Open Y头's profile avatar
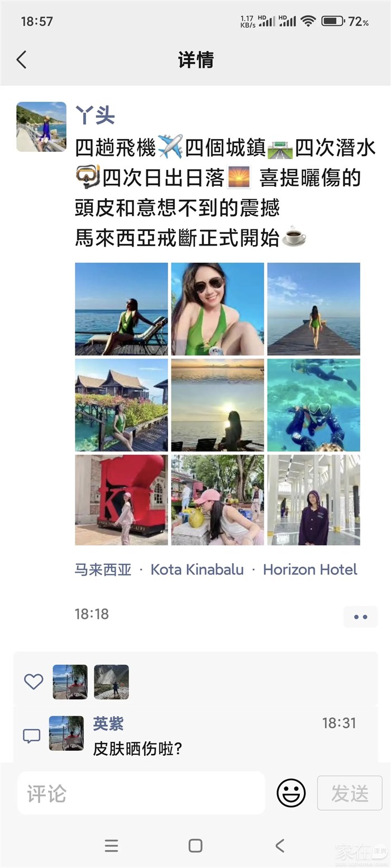 41,127
